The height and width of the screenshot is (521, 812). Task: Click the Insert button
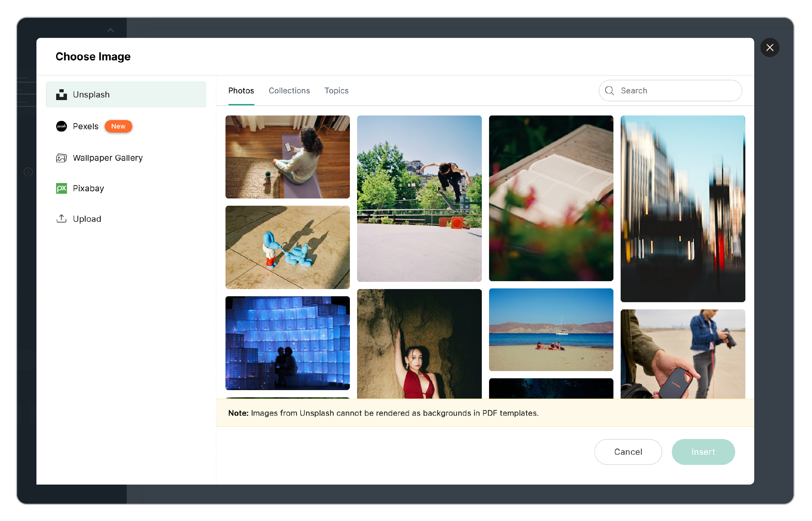click(703, 452)
